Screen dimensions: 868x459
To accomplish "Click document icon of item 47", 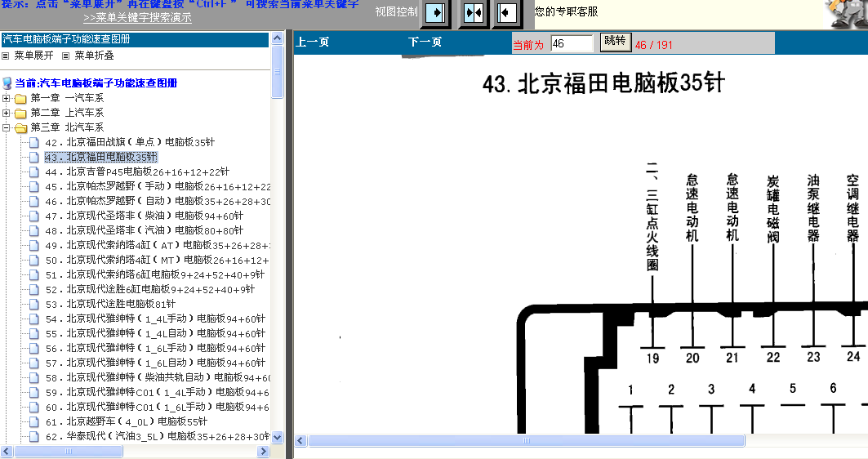I will pyautogui.click(x=34, y=216).
